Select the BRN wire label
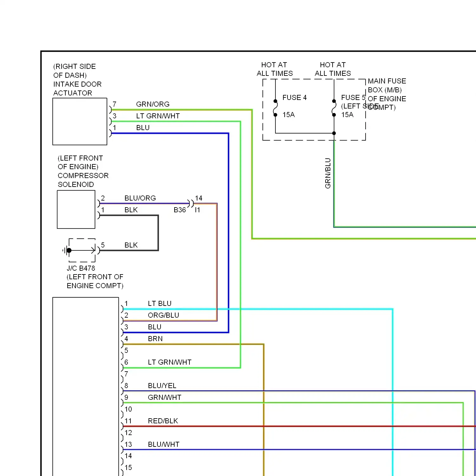Image resolution: width=476 pixels, height=476 pixels. coord(155,339)
